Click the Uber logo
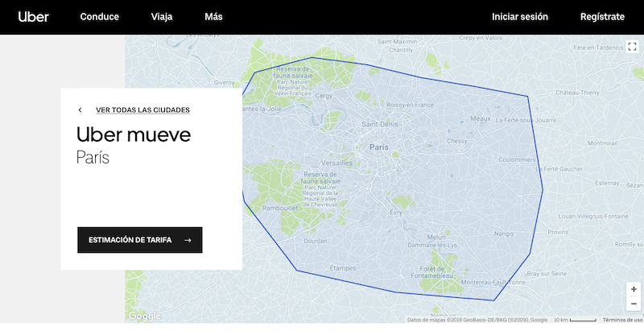644x331 pixels. (x=33, y=17)
